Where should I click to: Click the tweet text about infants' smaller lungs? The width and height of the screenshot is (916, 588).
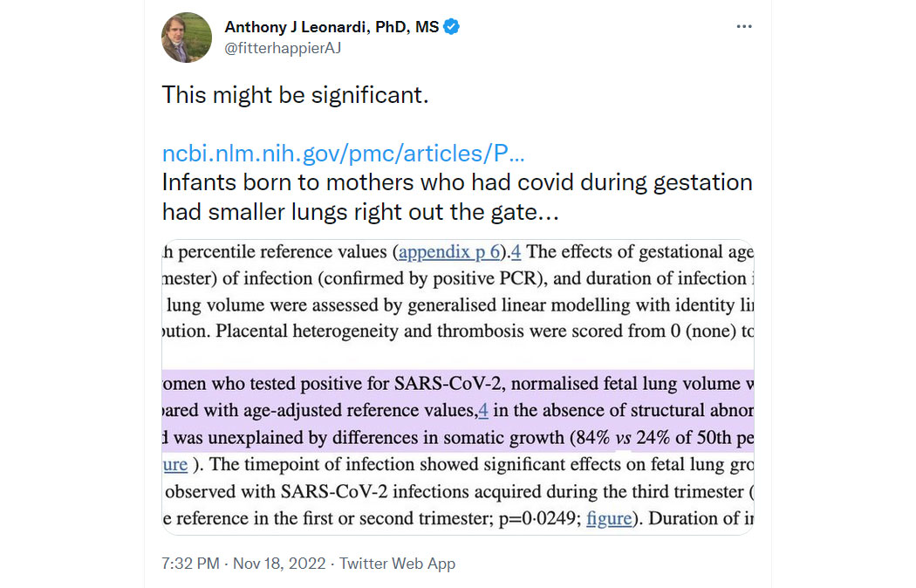click(457, 197)
